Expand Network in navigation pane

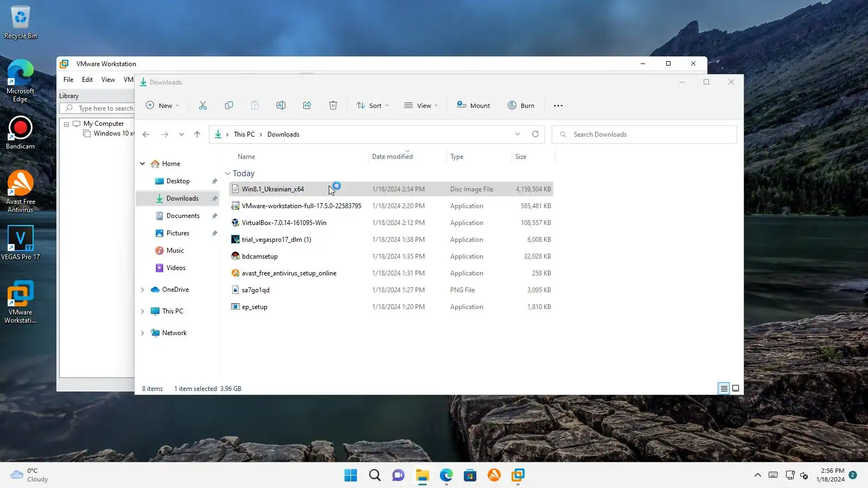(x=143, y=333)
